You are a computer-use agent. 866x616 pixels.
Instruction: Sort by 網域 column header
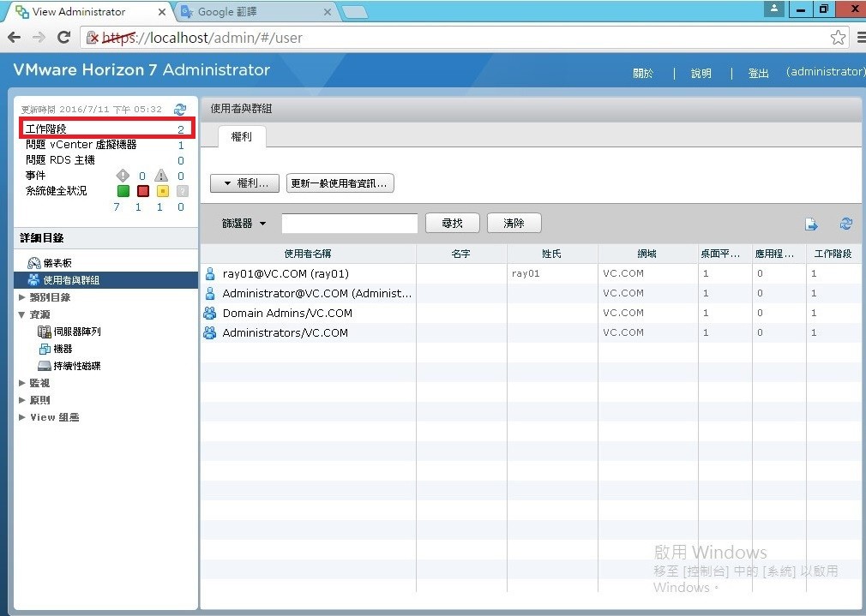click(647, 254)
